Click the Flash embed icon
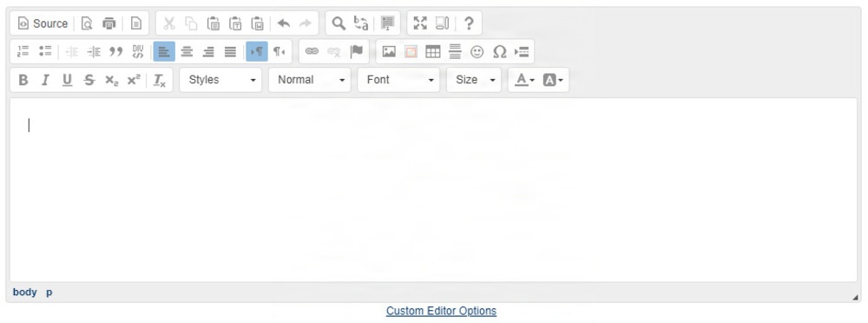Viewport: 868px width, 323px height. click(411, 51)
